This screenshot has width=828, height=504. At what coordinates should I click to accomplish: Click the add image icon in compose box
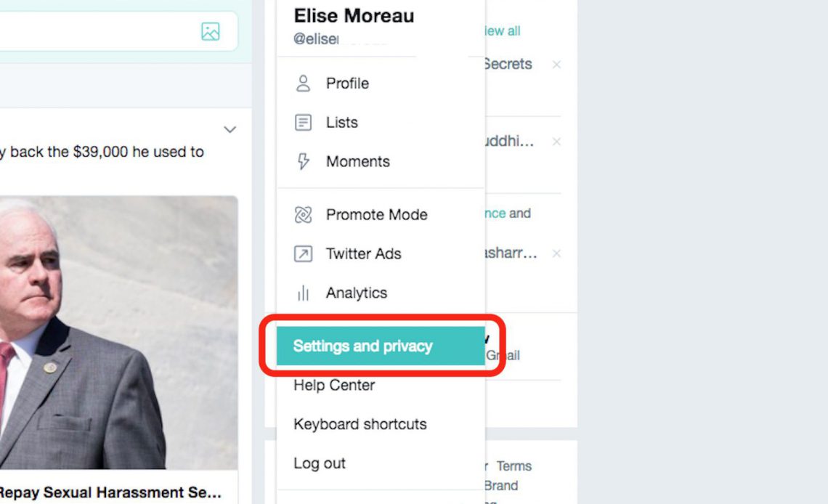[211, 31]
